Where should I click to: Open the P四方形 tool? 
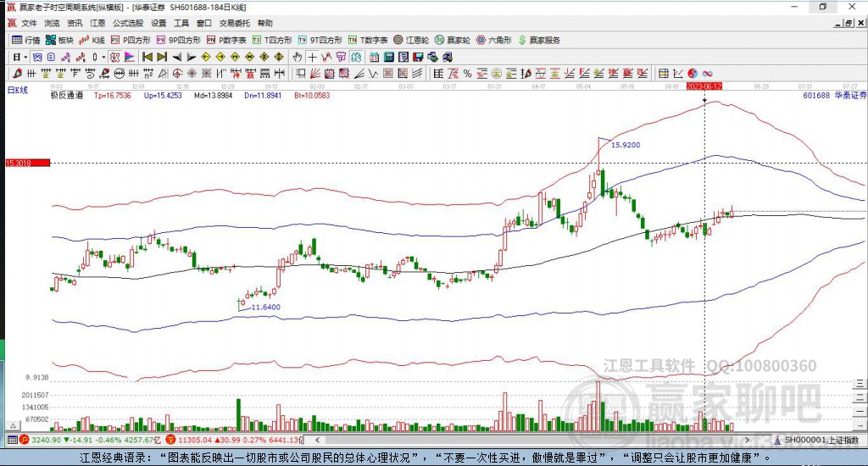131,40
